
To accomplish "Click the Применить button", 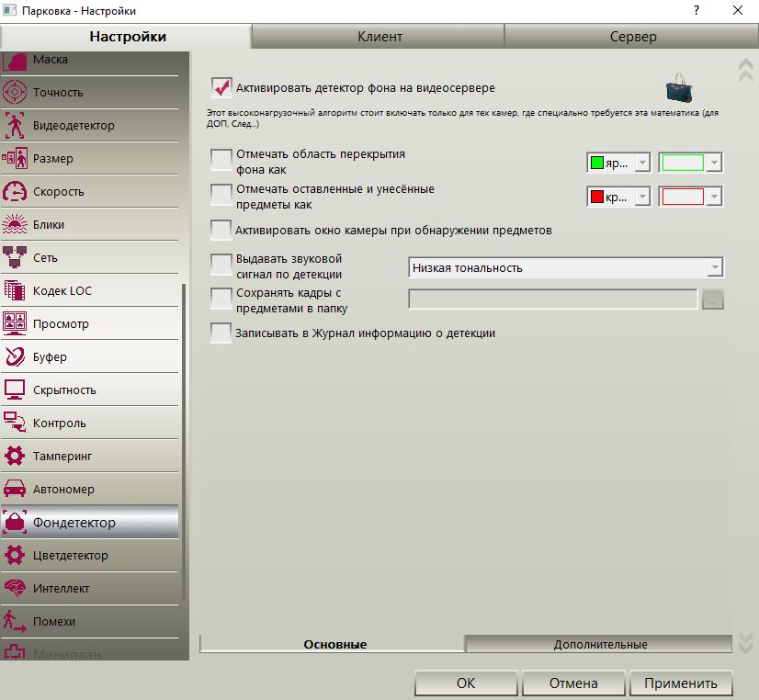I will [x=681, y=683].
